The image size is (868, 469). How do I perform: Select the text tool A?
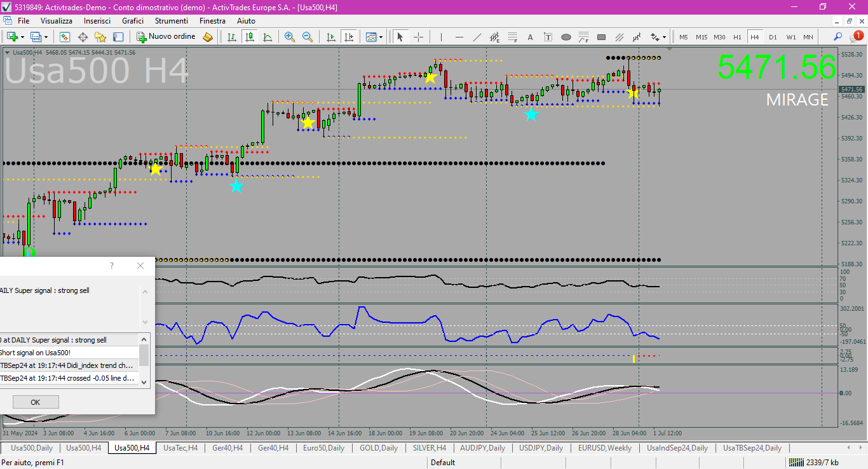[530, 37]
